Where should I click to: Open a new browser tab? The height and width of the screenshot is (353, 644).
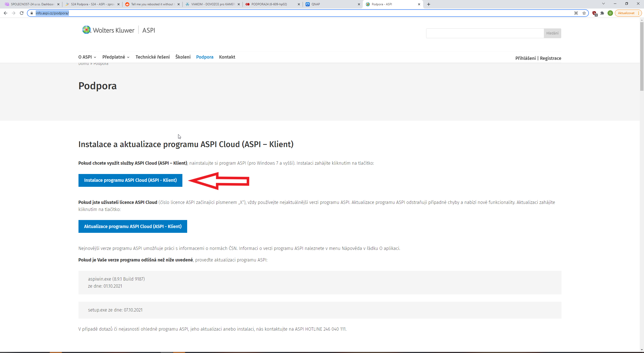429,4
